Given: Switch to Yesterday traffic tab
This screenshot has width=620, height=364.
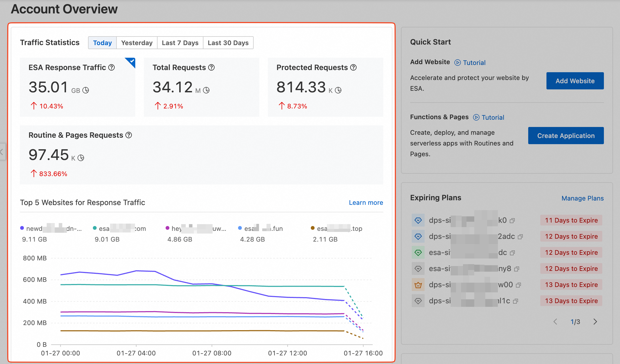Looking at the screenshot, I should pos(137,43).
